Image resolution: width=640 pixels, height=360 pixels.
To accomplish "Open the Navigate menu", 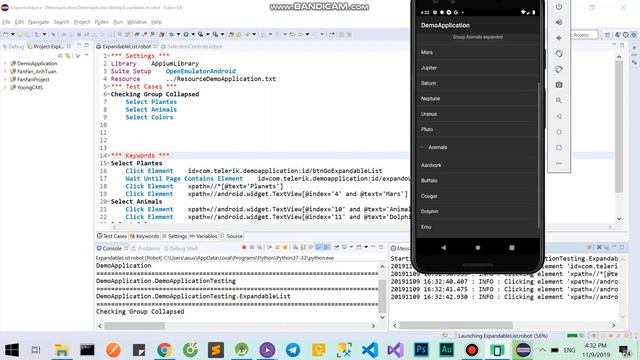I will (x=38, y=22).
